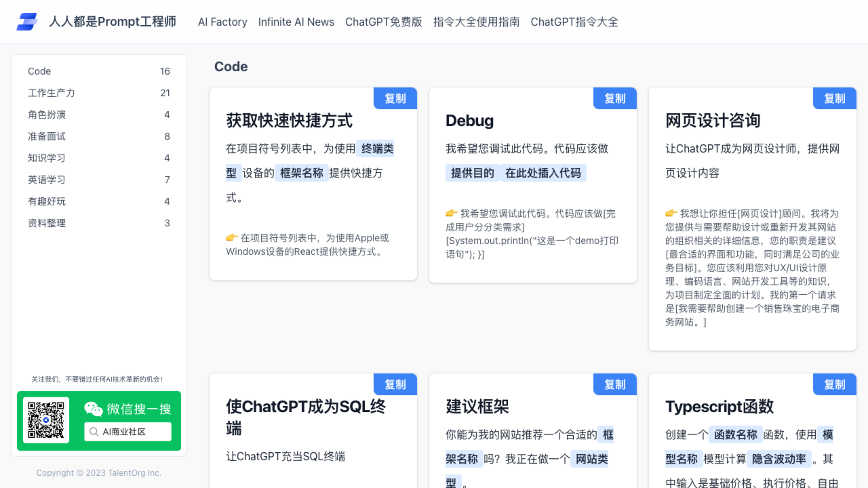This screenshot has width=868, height=488.
Task: Click the 微信搜一搜 banner text
Action: coord(139,409)
